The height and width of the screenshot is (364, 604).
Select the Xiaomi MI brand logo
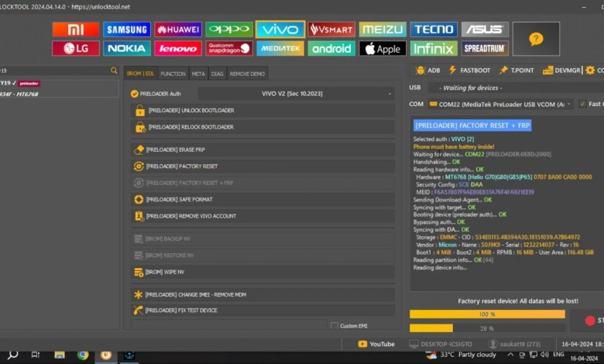76,29
